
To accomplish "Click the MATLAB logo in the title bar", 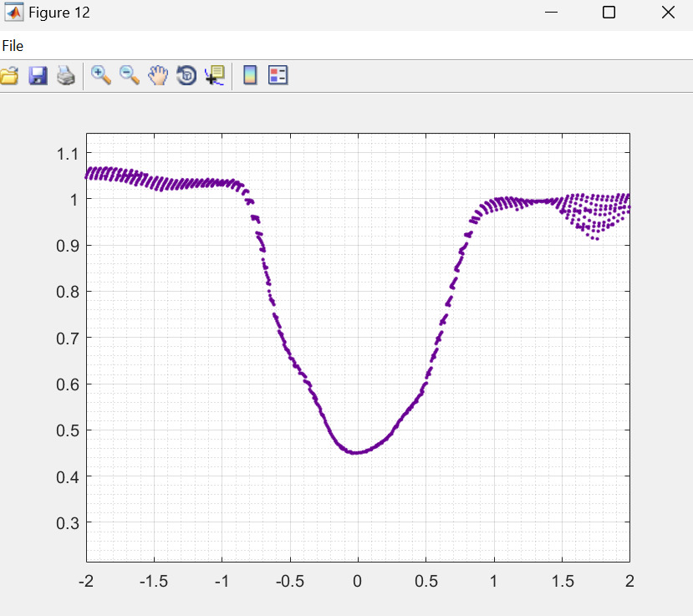I will (x=13, y=13).
